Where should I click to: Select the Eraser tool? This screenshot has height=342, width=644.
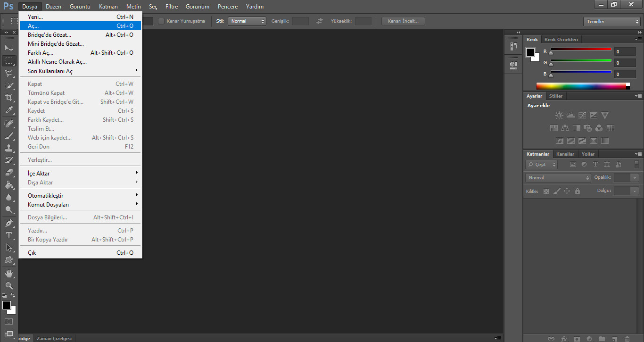[x=9, y=173]
